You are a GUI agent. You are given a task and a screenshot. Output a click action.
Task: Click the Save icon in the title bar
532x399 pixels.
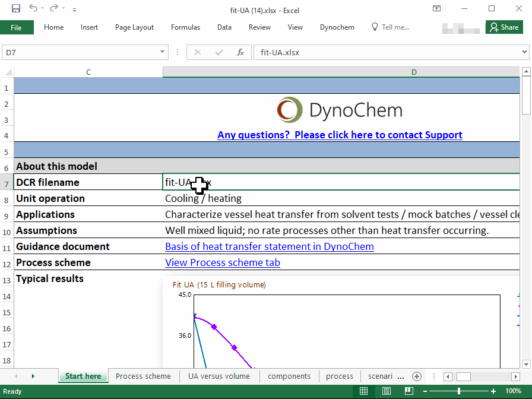click(16, 9)
